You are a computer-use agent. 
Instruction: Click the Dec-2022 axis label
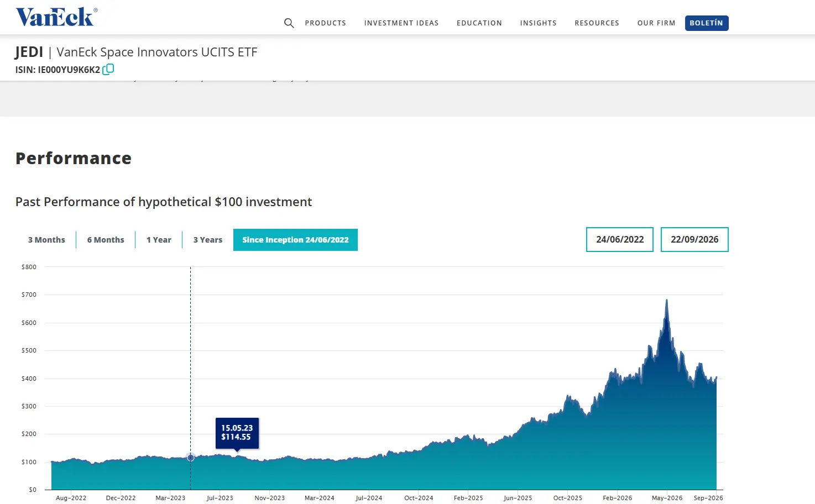[x=121, y=498]
